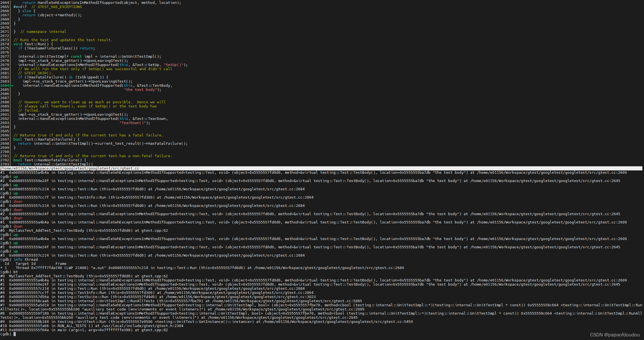Click backtrace frame #10 RUN_ALL_TESTS ()

click(x=92, y=326)
